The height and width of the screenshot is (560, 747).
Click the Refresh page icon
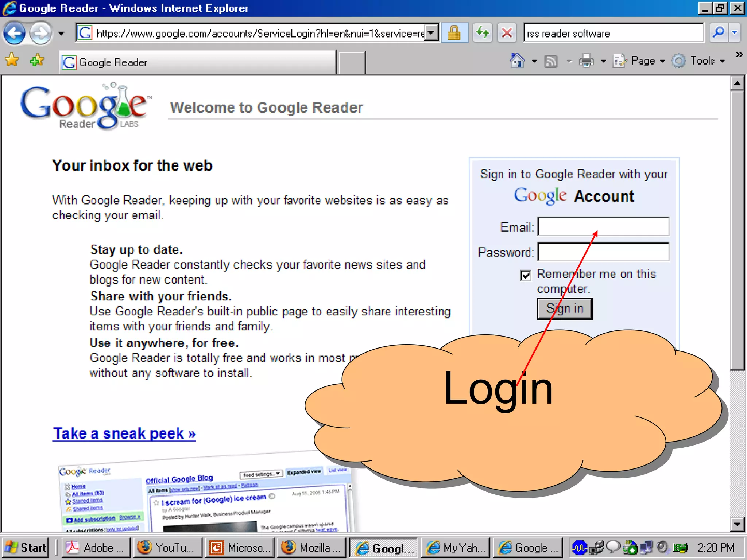483,34
